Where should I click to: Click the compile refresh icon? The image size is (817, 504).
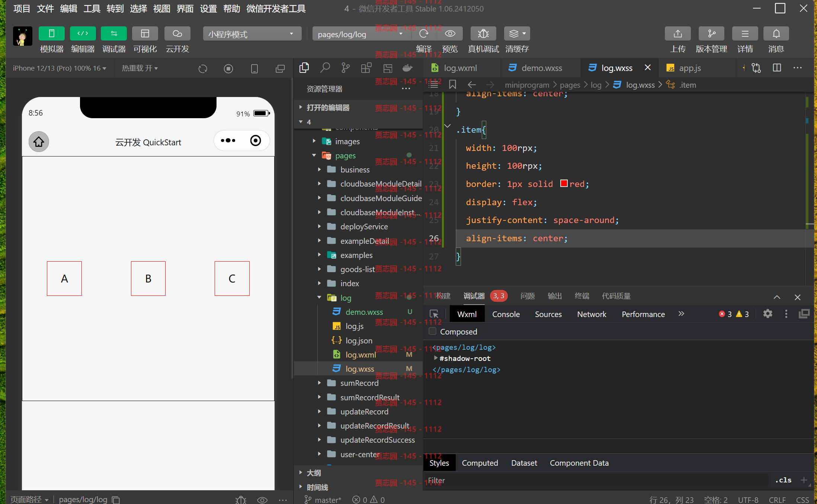click(424, 34)
